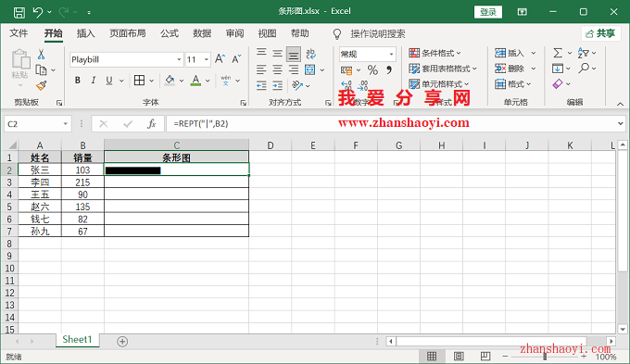Click Fill down icon

558,69
